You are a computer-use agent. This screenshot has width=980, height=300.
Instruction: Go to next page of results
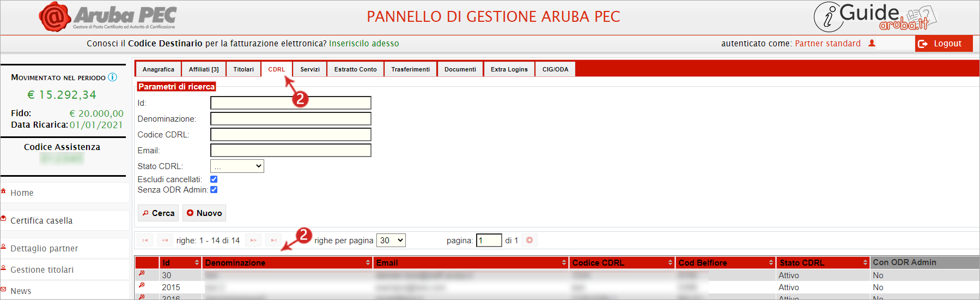(x=253, y=240)
